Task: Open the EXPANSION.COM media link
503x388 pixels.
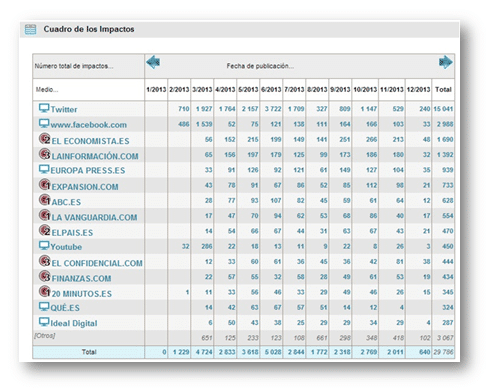Action: (85, 187)
